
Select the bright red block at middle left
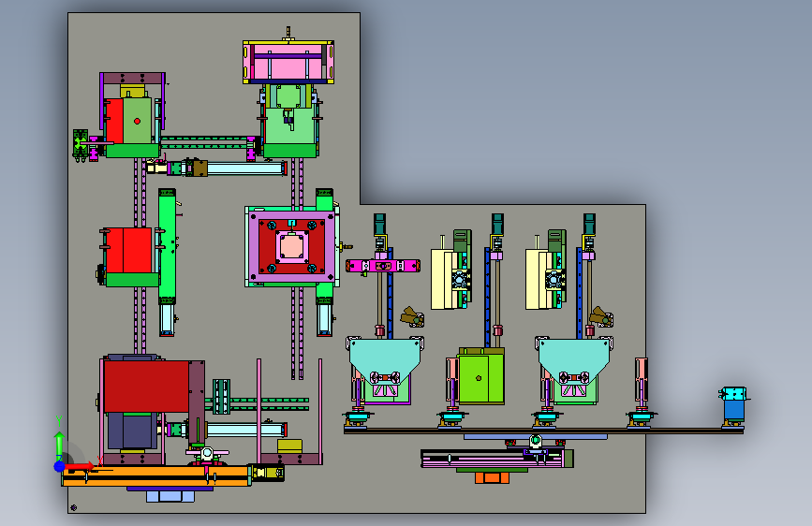coord(128,251)
